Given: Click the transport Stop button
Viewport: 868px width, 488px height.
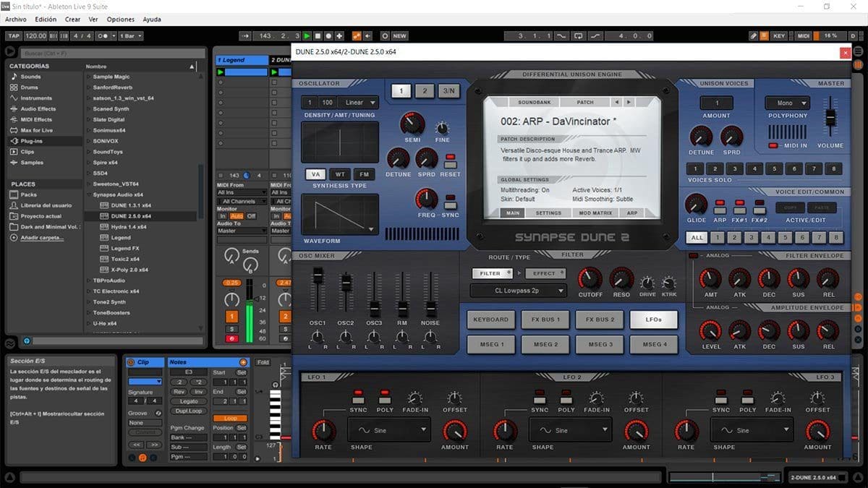Looking at the screenshot, I should pos(318,35).
